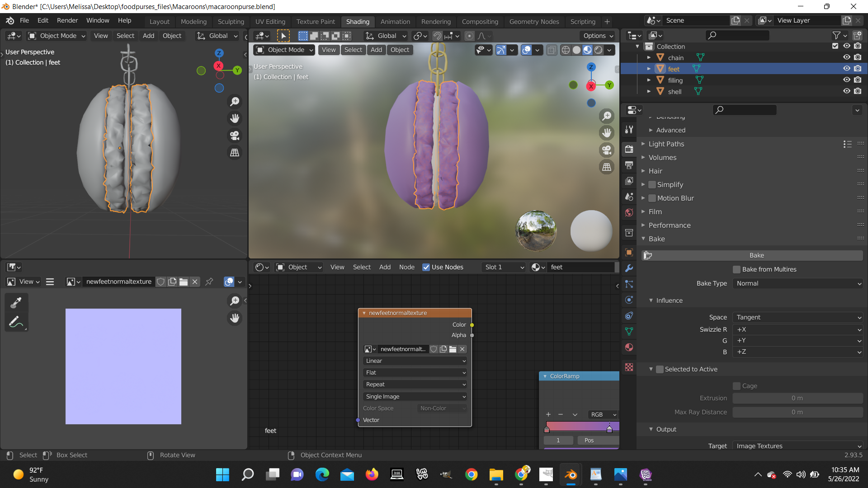Image resolution: width=868 pixels, height=488 pixels.
Task: Open the Material properties tab
Action: 629,347
